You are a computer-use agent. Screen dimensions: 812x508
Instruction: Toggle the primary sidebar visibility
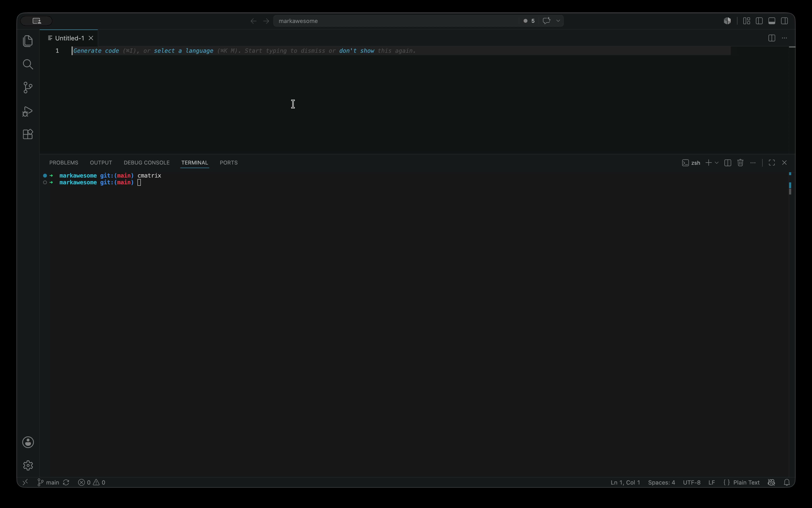(x=759, y=21)
